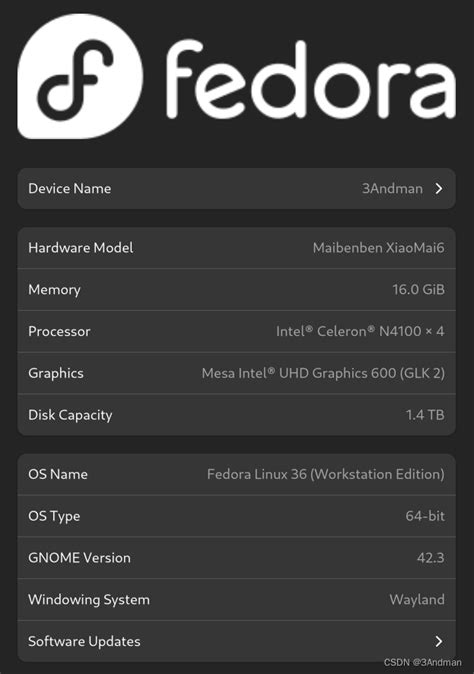Select the GNOME Version 42.3 row
The width and height of the screenshot is (474, 674).
point(236,558)
